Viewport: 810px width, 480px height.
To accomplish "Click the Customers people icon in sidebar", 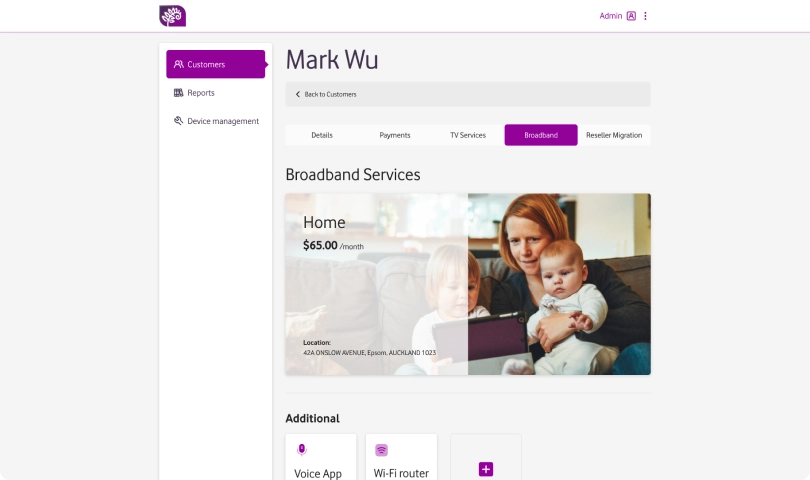I will (x=179, y=64).
